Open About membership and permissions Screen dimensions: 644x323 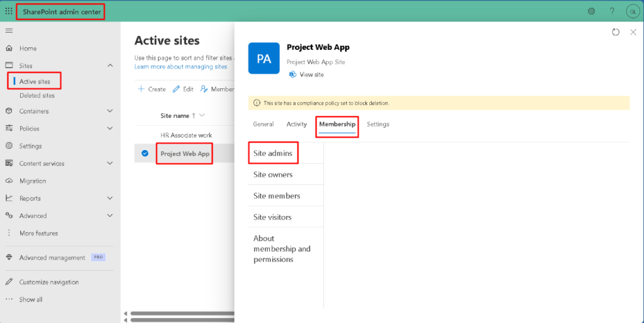pyautogui.click(x=282, y=249)
